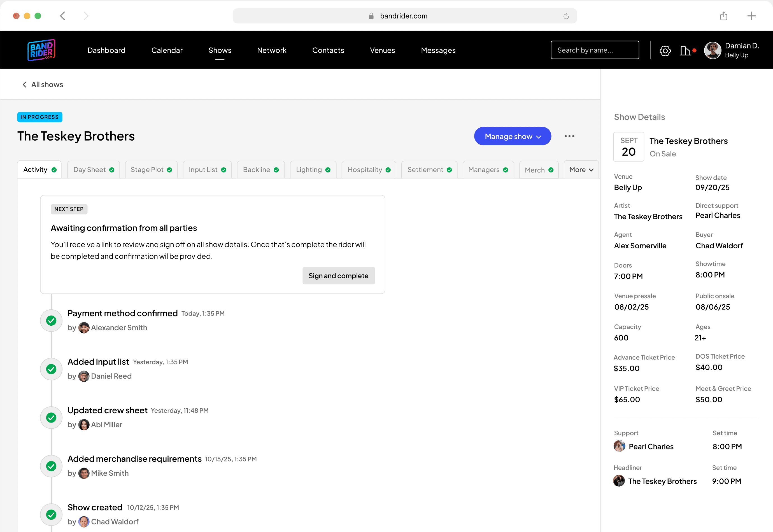Click the Sign and complete button
Screen dimensions: 773x532
click(338, 276)
